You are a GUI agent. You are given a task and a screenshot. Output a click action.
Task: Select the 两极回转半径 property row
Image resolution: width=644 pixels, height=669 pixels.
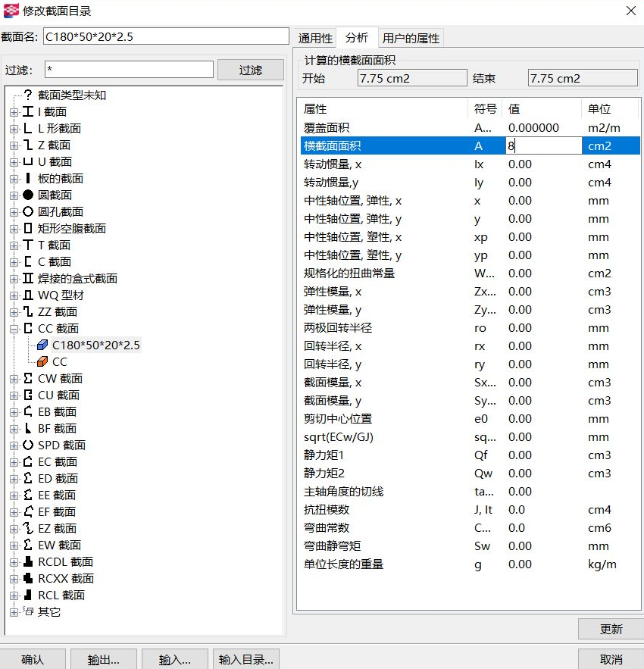(x=470, y=327)
